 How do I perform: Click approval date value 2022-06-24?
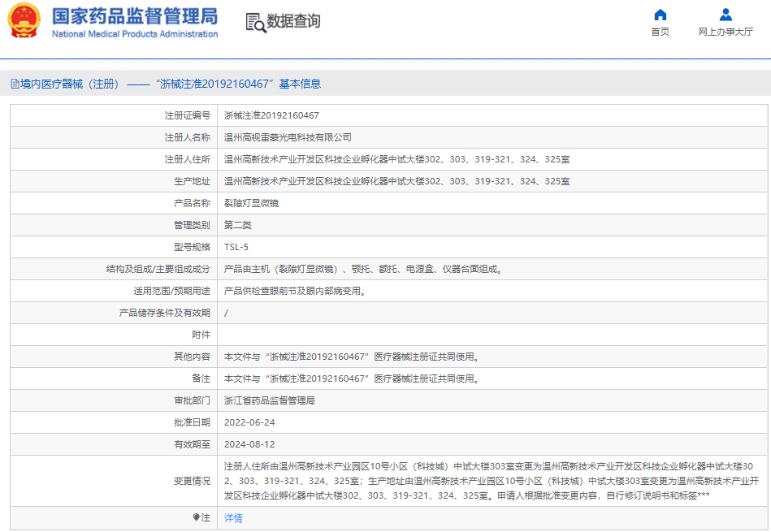[249, 422]
